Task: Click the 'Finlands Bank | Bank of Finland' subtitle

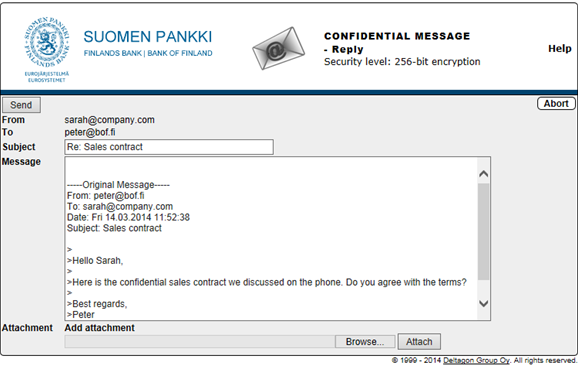Action: coord(148,53)
